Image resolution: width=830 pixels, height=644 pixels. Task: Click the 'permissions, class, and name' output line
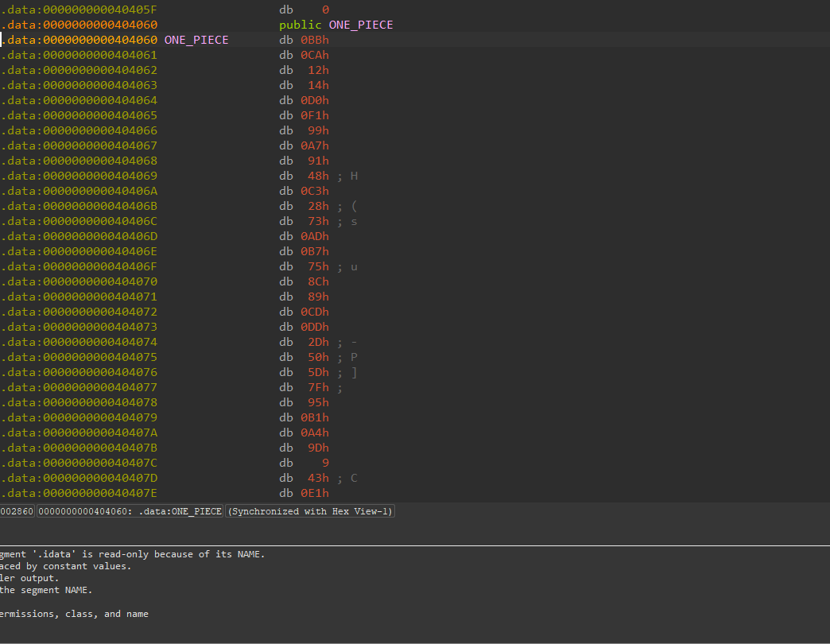coord(74,614)
